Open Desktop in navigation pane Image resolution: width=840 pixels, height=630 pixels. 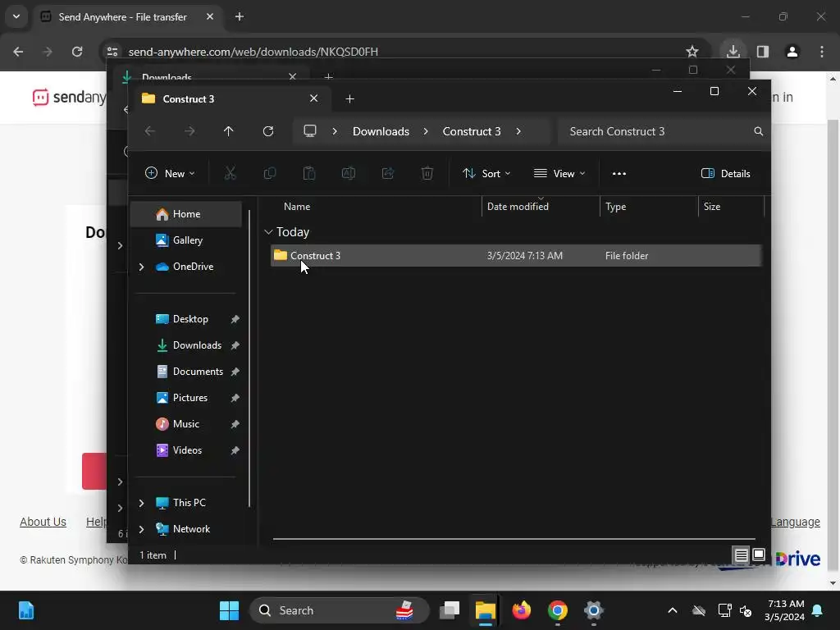186,319
